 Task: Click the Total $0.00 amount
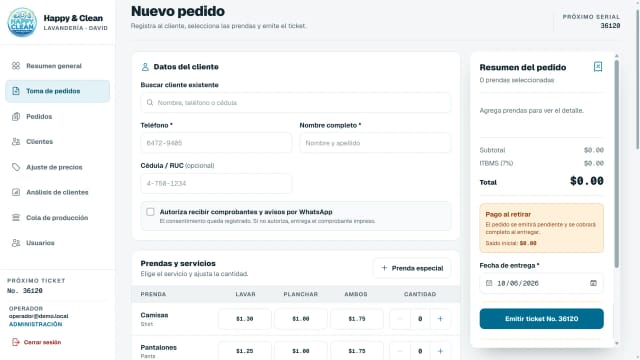coord(587,181)
